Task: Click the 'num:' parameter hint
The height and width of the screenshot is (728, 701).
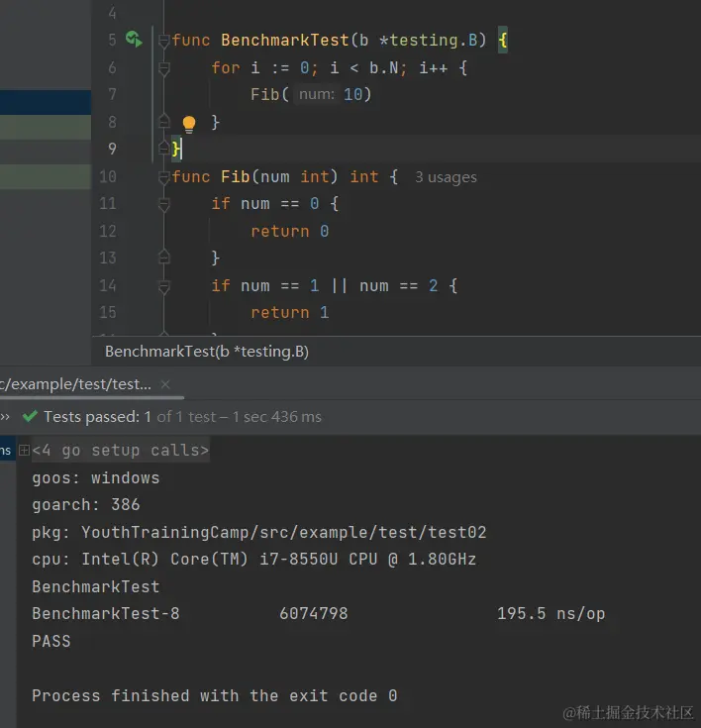Action: click(317, 95)
